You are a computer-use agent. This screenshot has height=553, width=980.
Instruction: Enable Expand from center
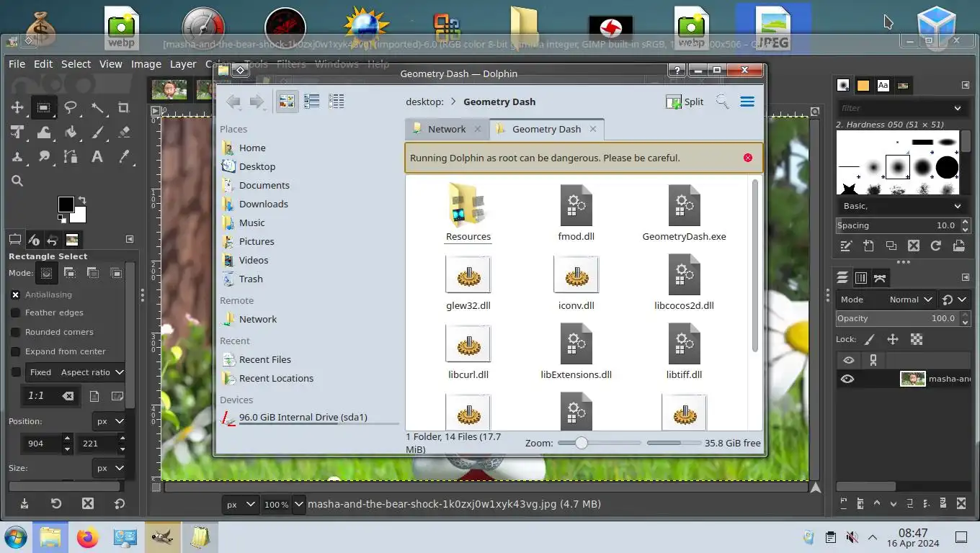[x=15, y=351]
